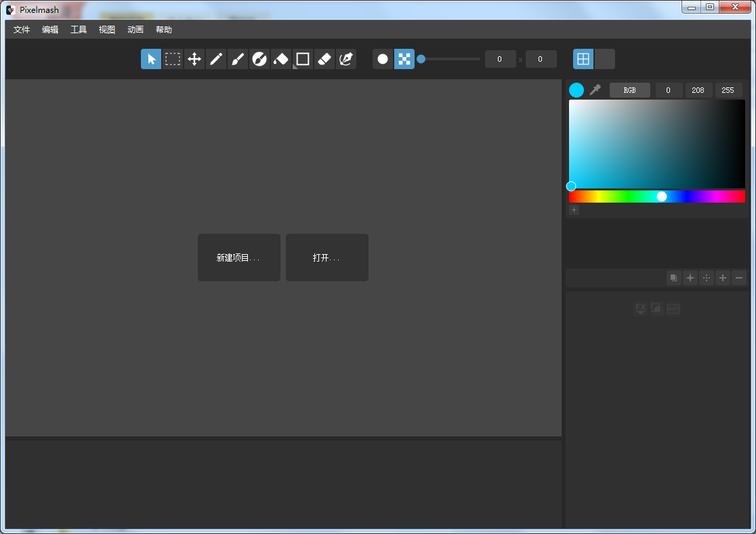Viewport: 756px width, 534px height.
Task: Click the brush size input field
Action: tap(500, 59)
